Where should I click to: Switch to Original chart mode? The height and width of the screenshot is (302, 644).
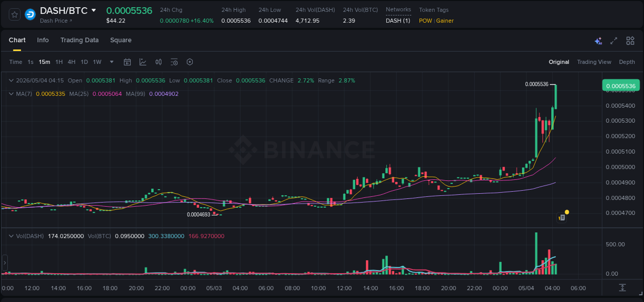click(559, 62)
